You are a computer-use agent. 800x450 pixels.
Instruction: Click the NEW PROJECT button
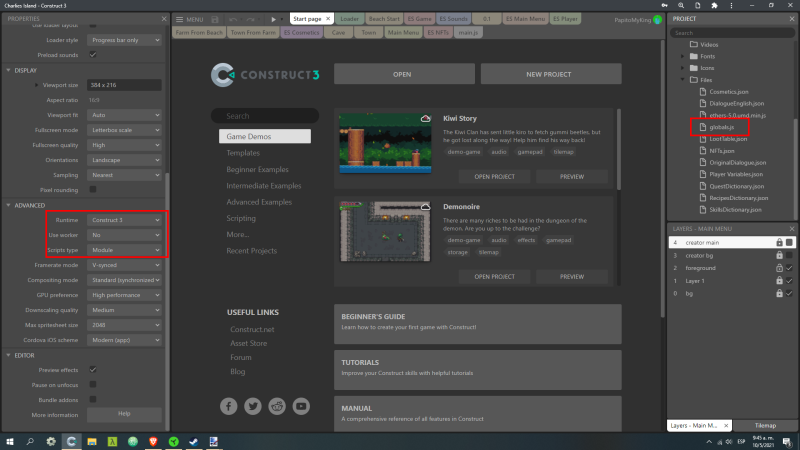[551, 74]
